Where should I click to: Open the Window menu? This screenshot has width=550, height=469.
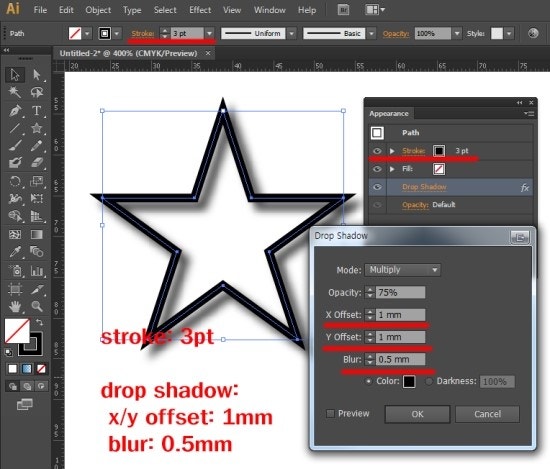269,10
